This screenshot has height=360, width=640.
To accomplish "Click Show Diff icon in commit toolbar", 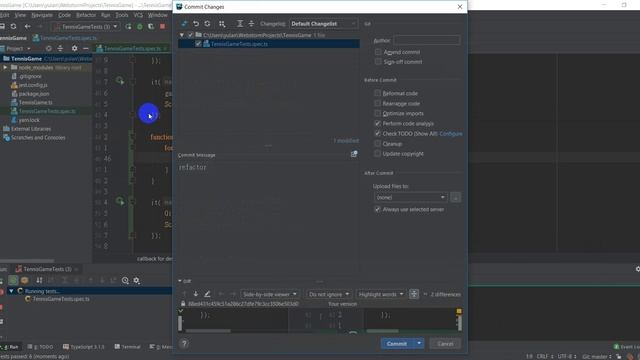I will coord(184,24).
